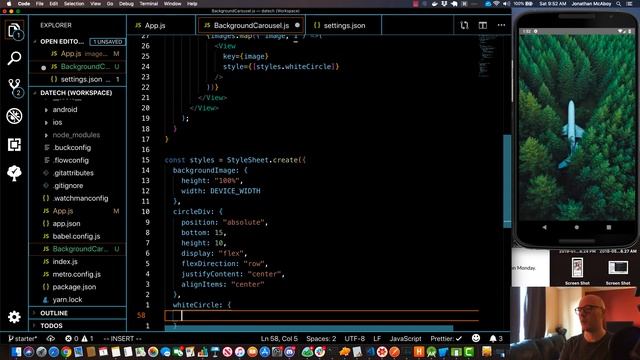
Task: Open App.js in open editors list
Action: click(78, 53)
